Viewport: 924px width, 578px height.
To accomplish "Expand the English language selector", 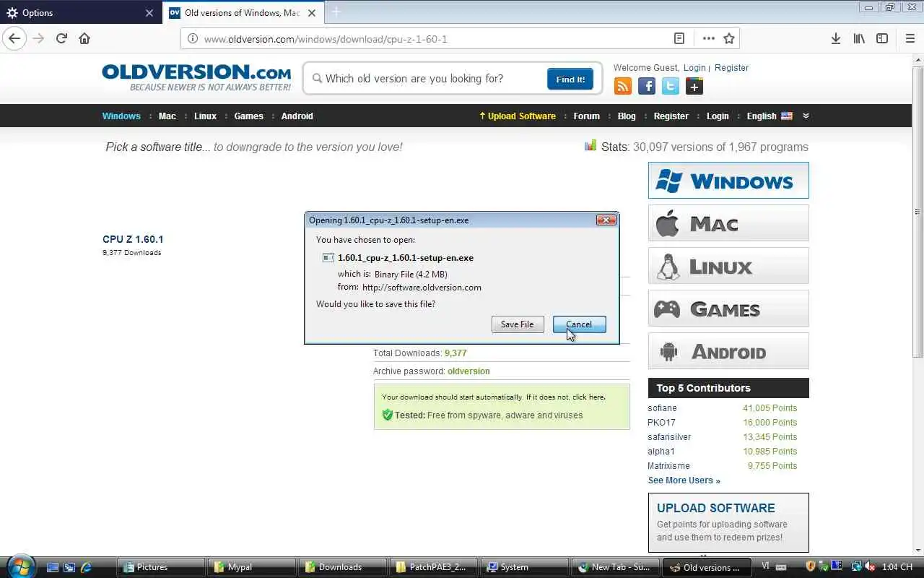I will [770, 116].
